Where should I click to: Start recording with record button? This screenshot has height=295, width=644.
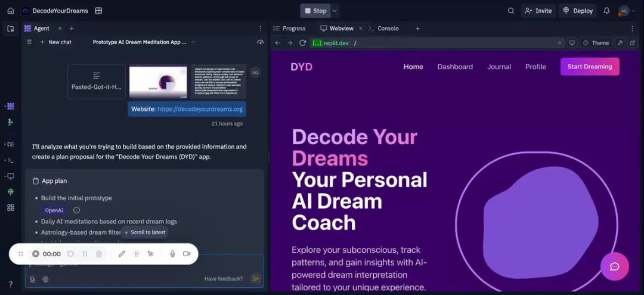coord(36,254)
